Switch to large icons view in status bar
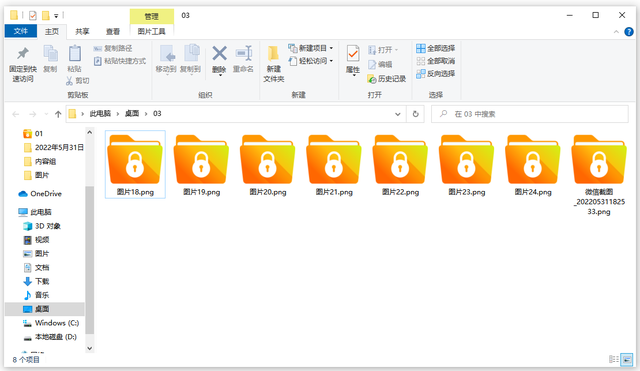 pyautogui.click(x=627, y=359)
